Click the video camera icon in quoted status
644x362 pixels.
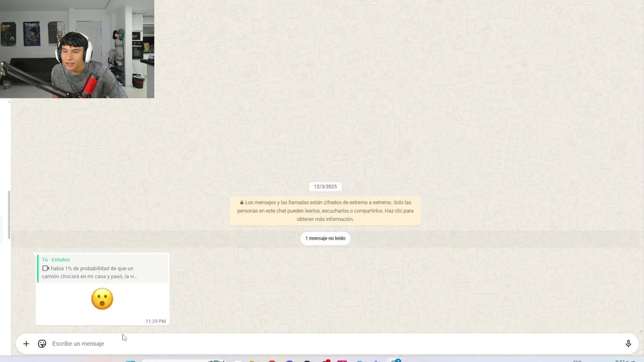coord(45,268)
